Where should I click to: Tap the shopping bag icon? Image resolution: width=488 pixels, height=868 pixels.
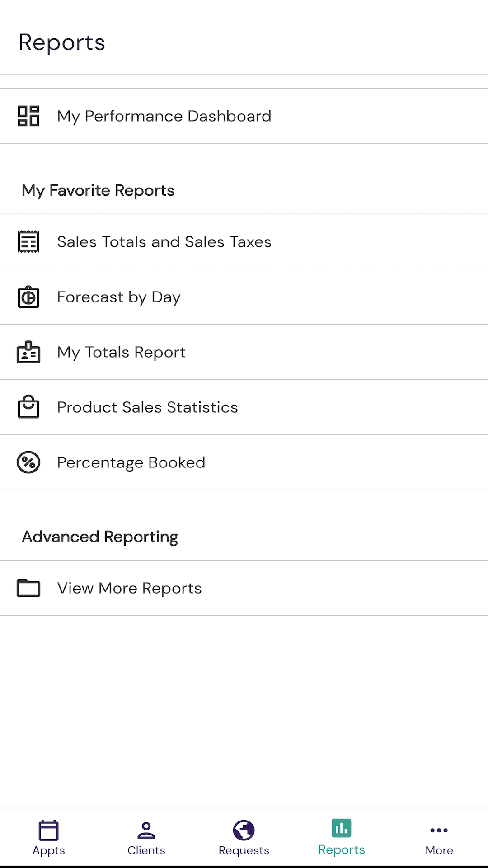point(28,407)
